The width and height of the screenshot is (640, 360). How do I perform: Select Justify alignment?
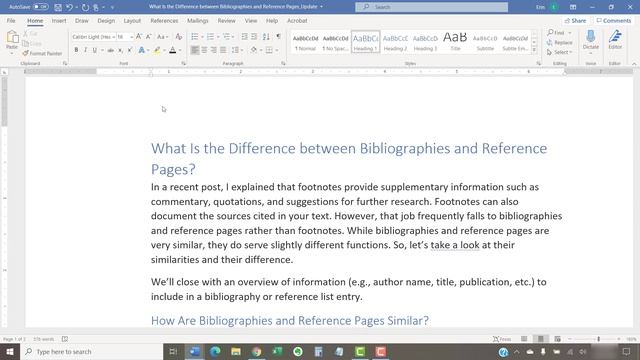[x=223, y=50]
